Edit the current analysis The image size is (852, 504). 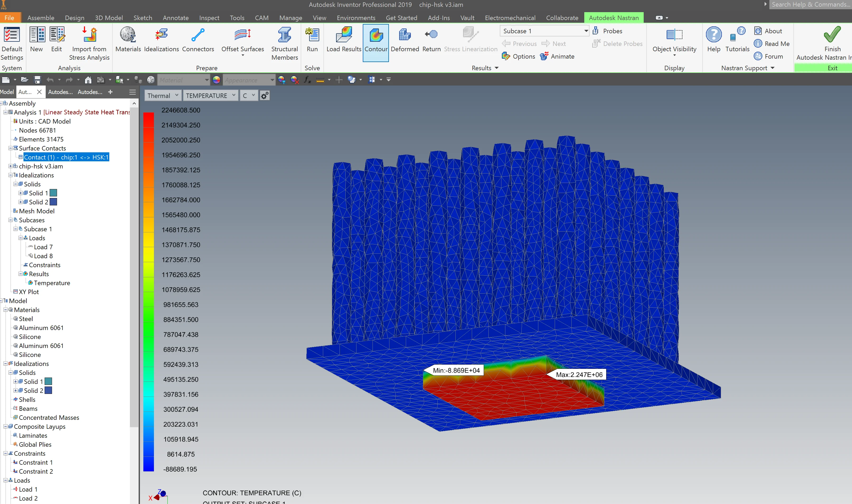(57, 40)
